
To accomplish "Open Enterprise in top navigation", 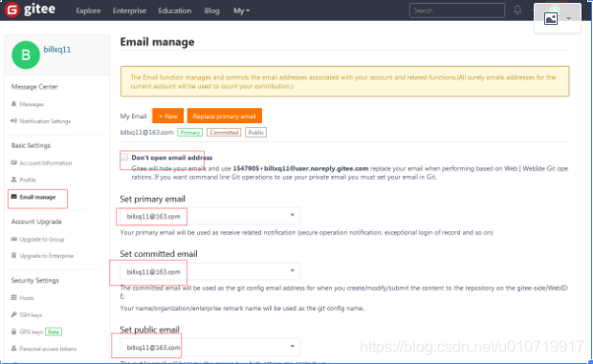I will (129, 11).
